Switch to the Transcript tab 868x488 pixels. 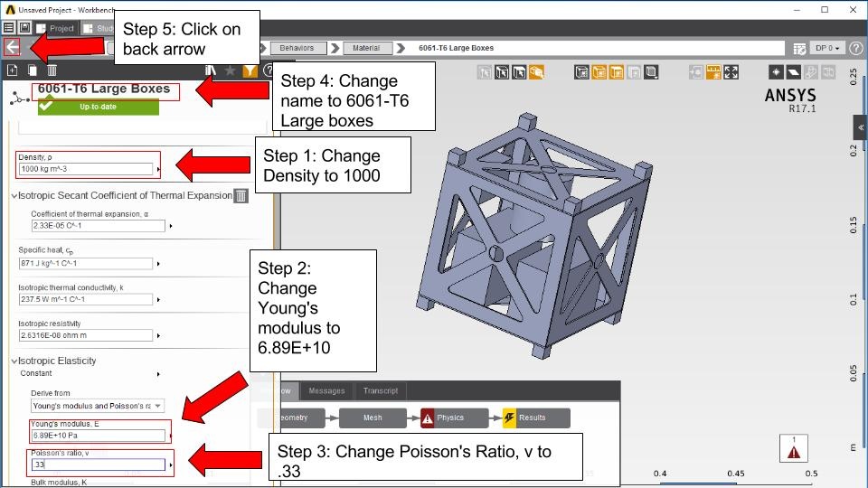pyautogui.click(x=381, y=391)
